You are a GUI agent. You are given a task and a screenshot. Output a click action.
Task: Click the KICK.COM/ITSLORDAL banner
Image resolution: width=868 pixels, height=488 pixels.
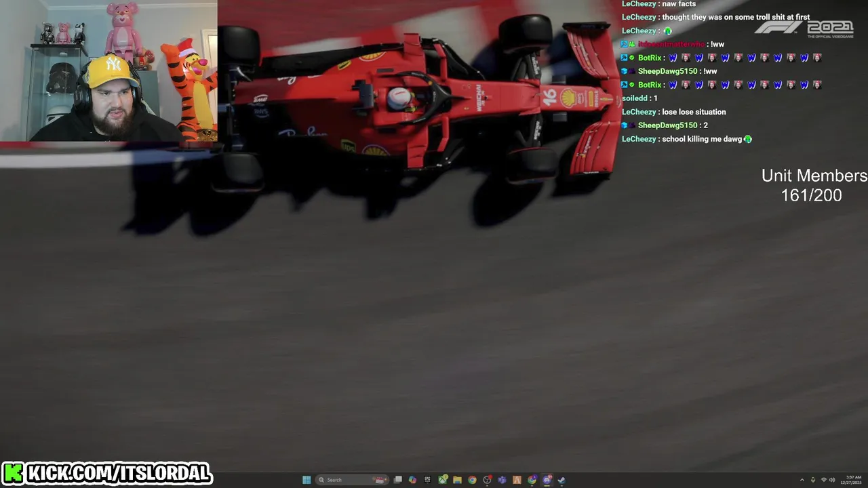point(106,472)
